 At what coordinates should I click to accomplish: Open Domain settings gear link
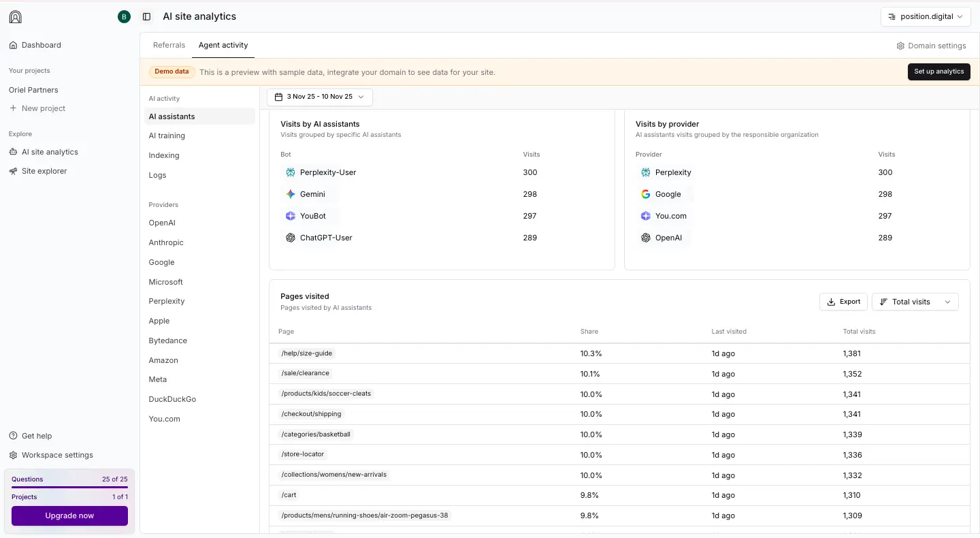[x=931, y=46]
